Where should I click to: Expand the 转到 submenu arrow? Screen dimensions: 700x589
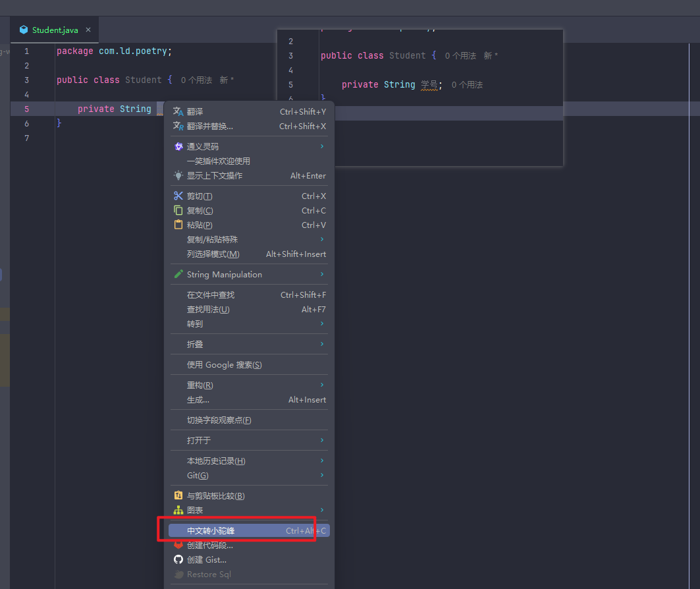point(322,323)
